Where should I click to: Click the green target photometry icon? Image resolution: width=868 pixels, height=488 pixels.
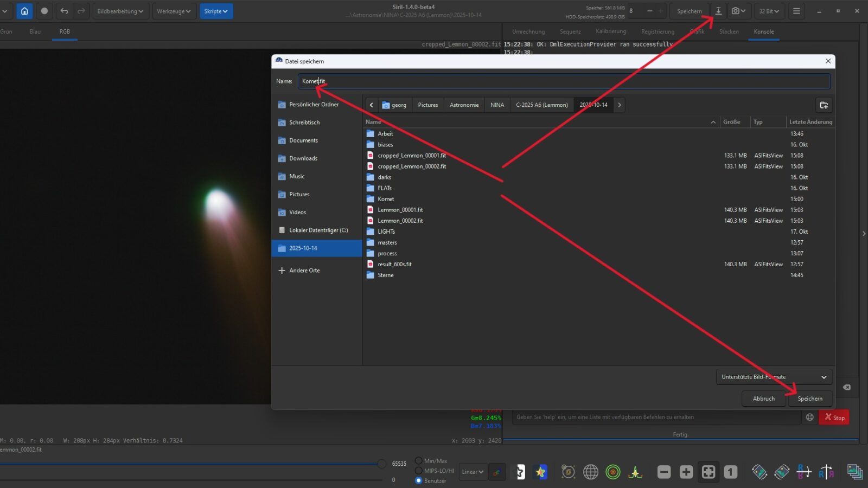[x=613, y=472]
